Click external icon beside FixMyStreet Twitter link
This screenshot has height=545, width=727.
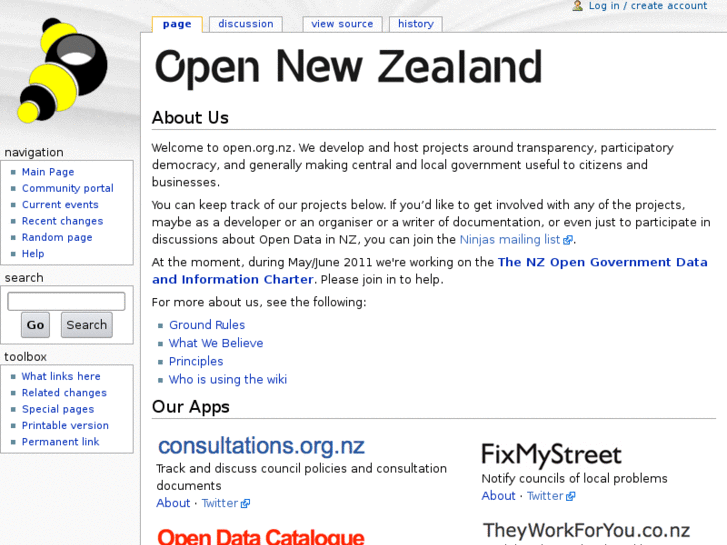[x=571, y=496]
